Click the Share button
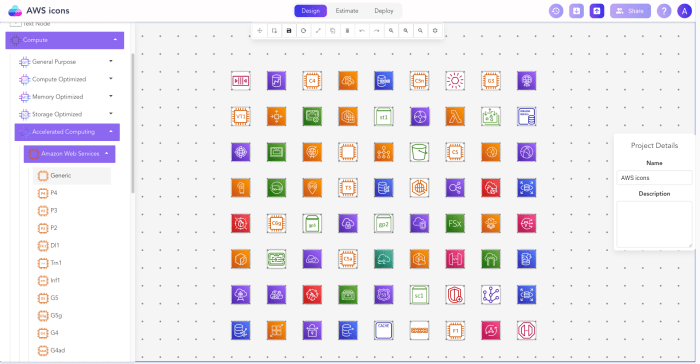Viewport: 700px width, 364px height. [630, 11]
